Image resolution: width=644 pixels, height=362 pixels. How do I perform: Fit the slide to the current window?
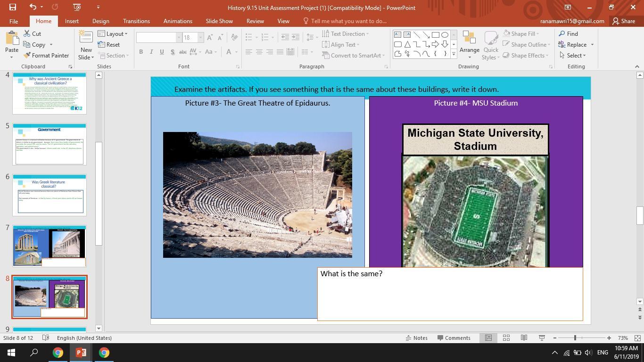637,338
